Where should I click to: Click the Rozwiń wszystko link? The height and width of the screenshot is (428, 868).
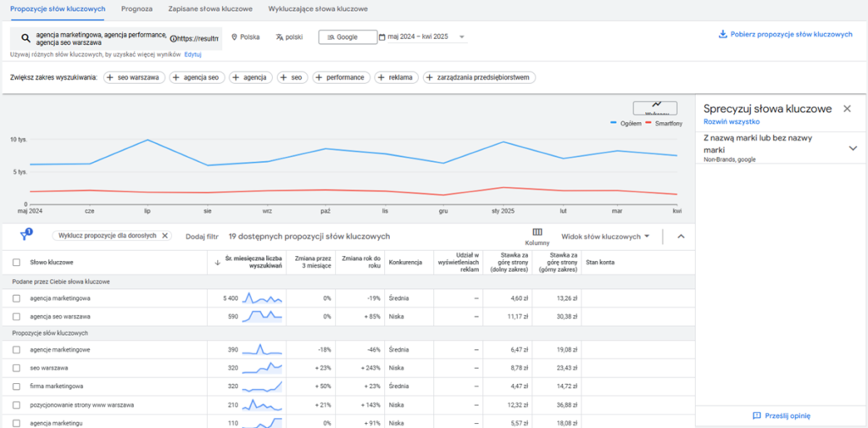(732, 121)
